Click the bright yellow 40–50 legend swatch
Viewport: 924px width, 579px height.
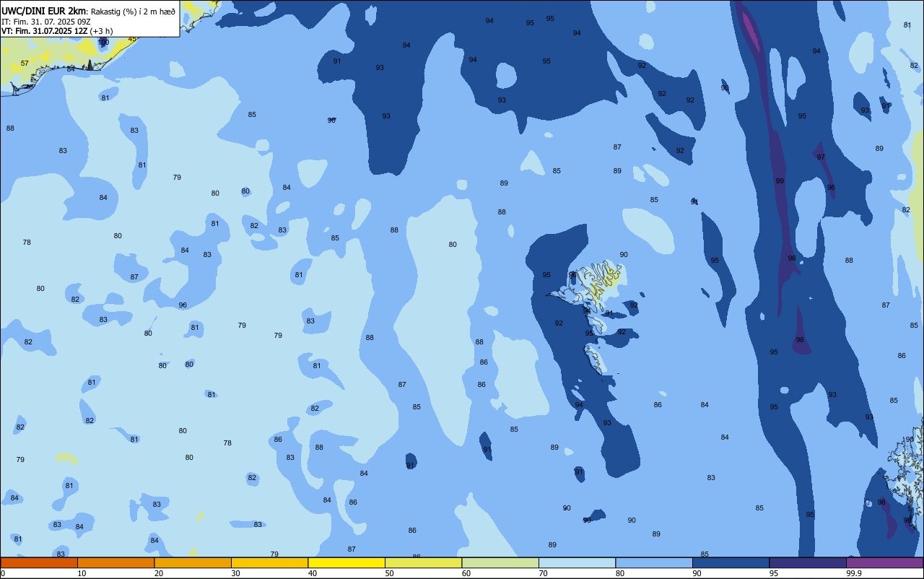pos(346,562)
